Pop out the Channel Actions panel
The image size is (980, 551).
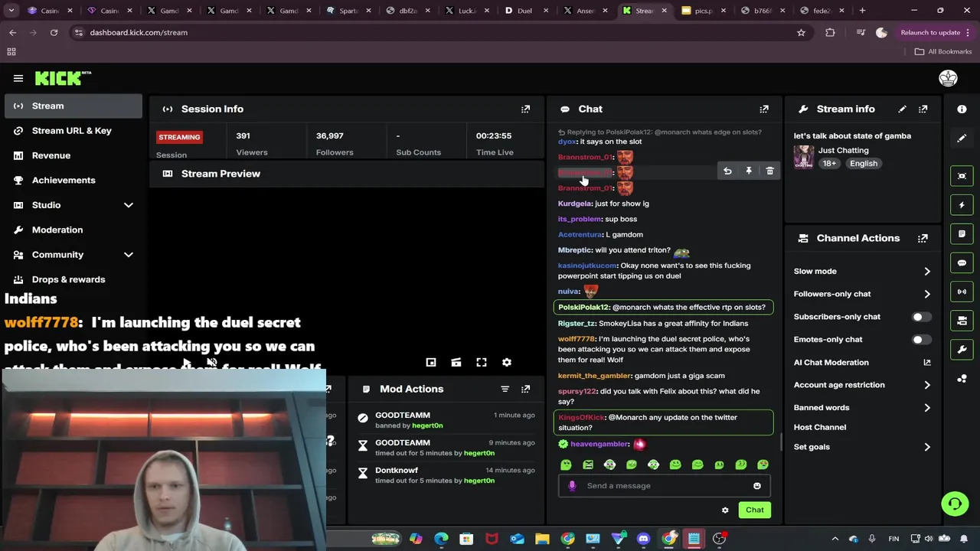point(923,238)
